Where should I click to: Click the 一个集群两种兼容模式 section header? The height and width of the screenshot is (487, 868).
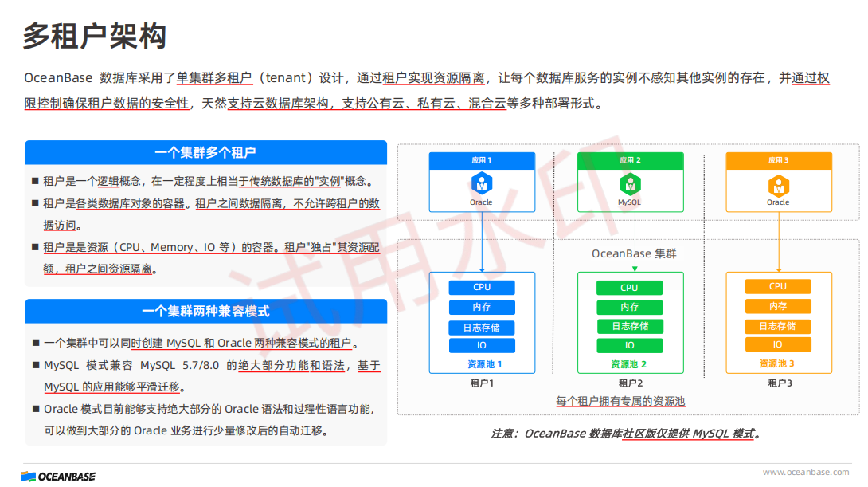pos(205,311)
